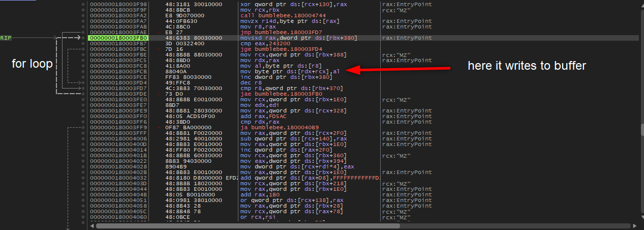This screenshot has height=230, width=644.
Task: Select the ja bumblebee.1800040B9 instruction
Action: click(272, 128)
